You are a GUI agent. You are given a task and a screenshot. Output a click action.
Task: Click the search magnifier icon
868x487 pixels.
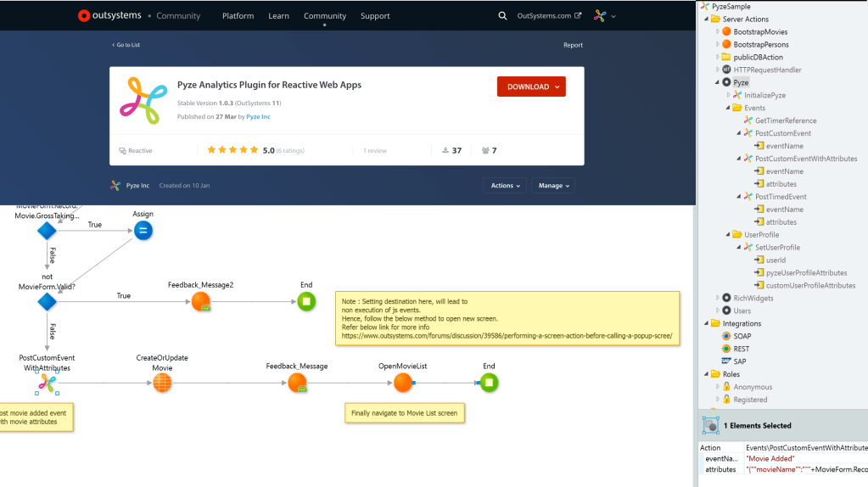coord(502,15)
